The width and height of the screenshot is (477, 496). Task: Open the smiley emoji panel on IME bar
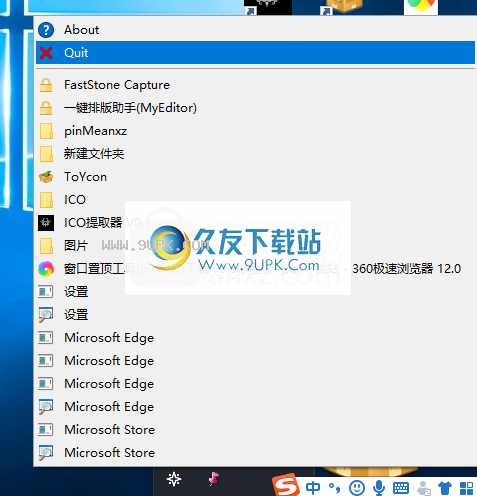pyautogui.click(x=356, y=488)
